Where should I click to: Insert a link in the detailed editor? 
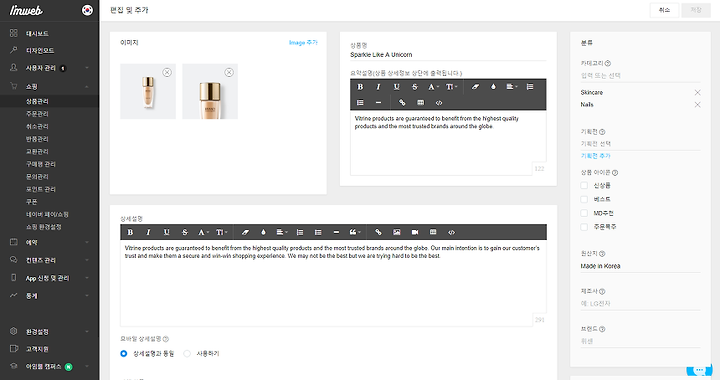coord(378,232)
